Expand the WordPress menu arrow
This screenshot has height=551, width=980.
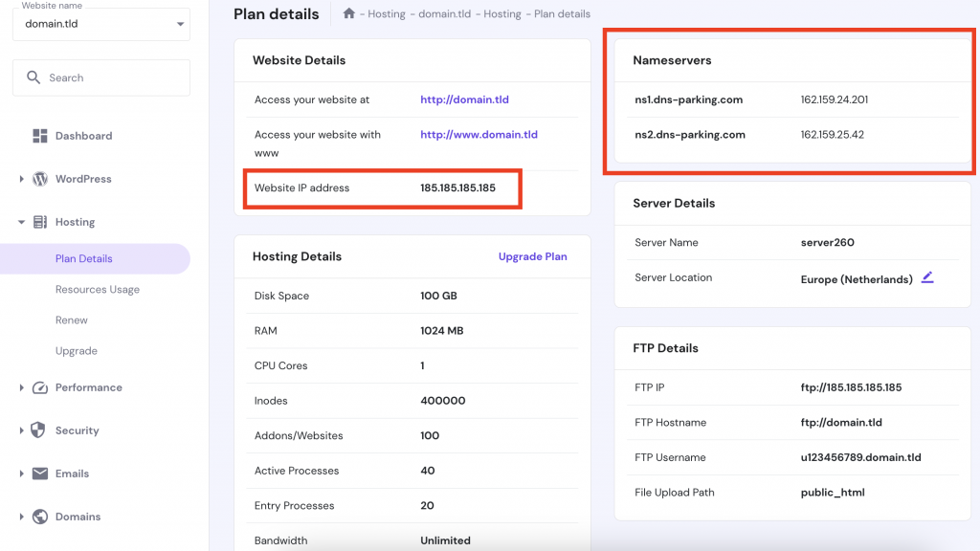[x=22, y=179]
